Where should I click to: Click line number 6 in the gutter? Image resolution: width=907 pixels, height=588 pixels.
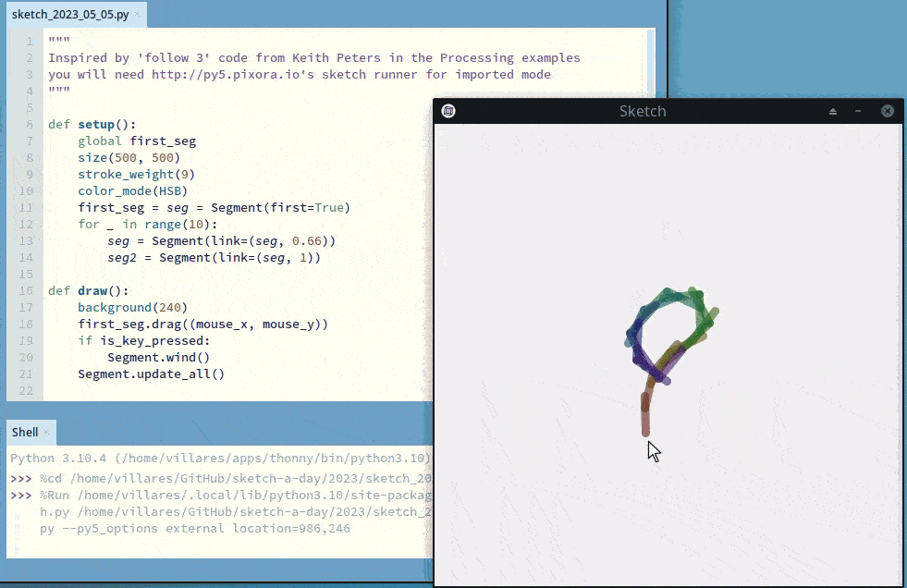click(x=30, y=124)
